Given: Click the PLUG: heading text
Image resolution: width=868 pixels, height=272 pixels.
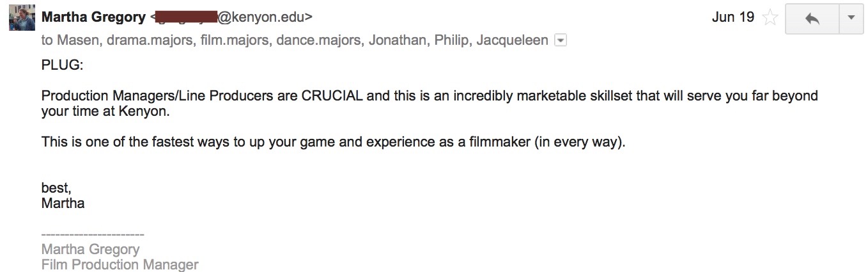Looking at the screenshot, I should point(62,65).
